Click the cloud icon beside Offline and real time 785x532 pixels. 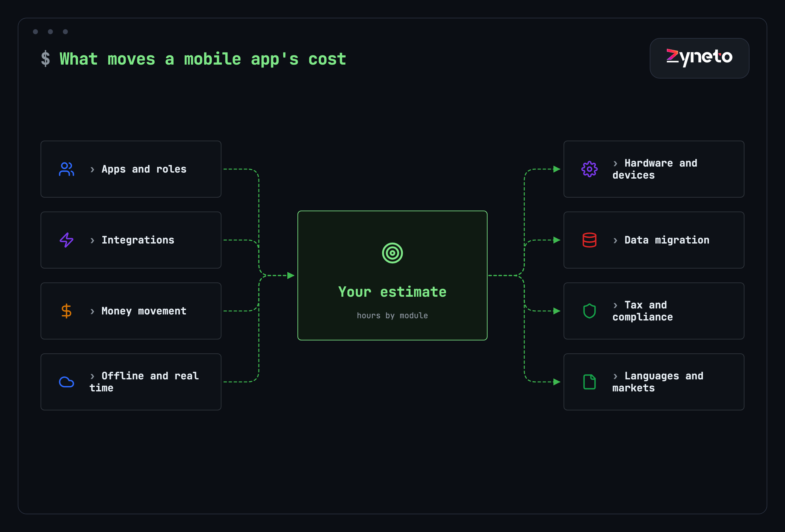(x=67, y=382)
